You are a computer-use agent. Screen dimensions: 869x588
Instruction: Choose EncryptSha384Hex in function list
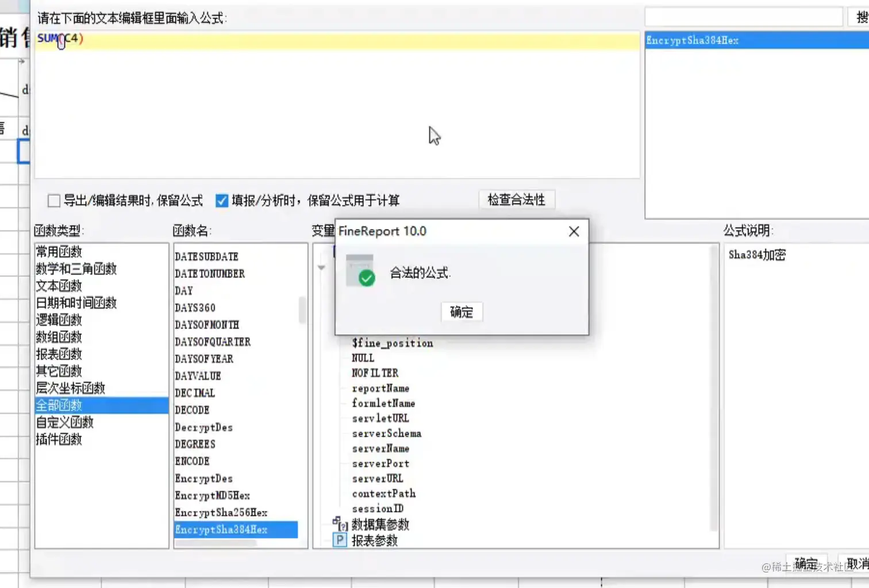click(x=236, y=529)
